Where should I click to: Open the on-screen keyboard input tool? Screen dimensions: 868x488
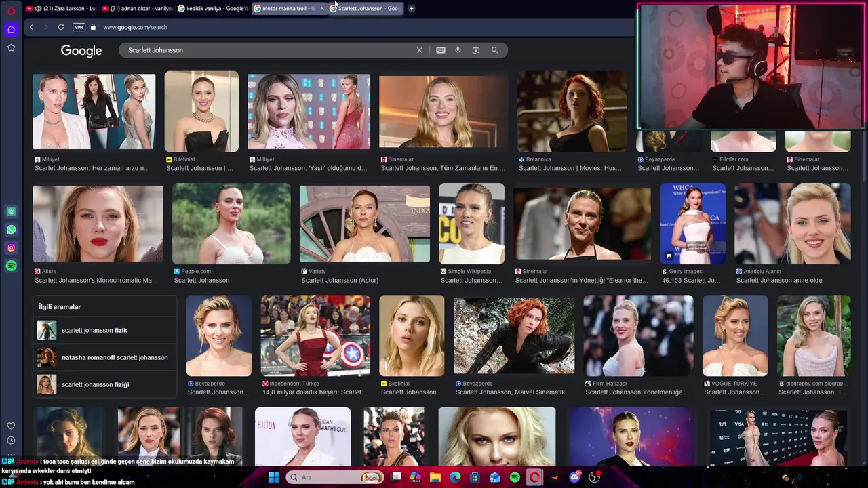click(441, 50)
